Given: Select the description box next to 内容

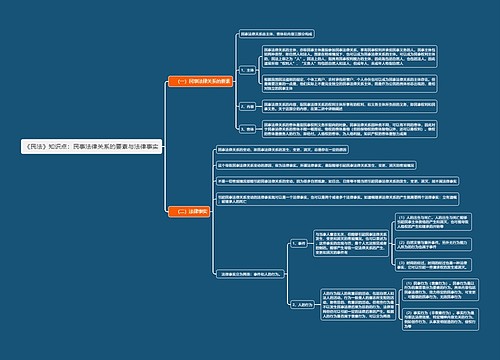Looking at the screenshot, I should pos(350,106).
